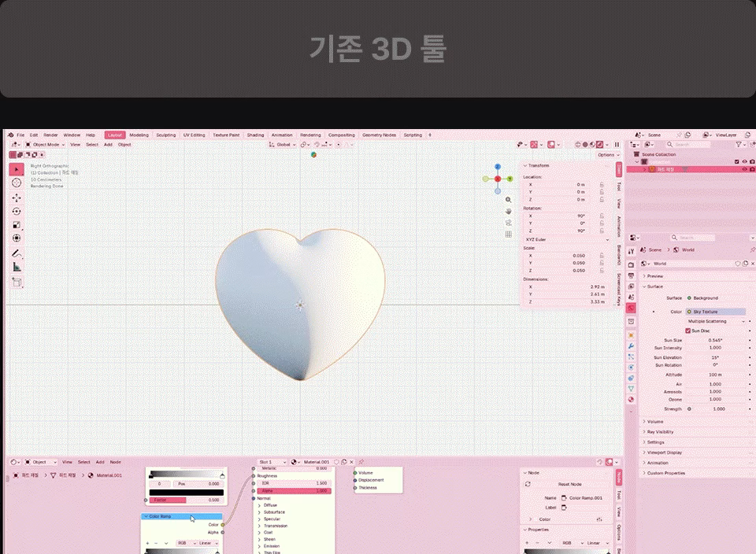Select the Add Cube tool
The image size is (756, 554).
point(17,283)
